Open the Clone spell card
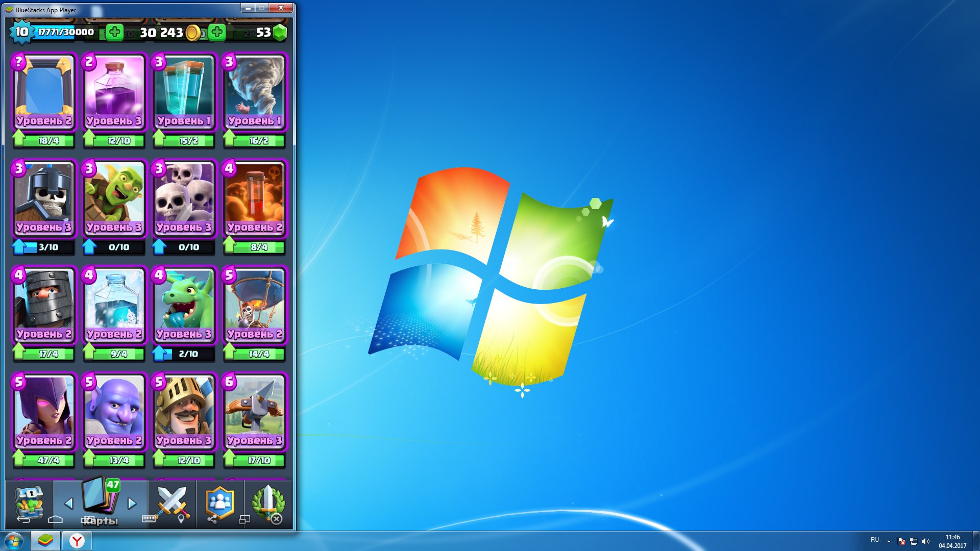The image size is (980, 551). click(x=184, y=92)
